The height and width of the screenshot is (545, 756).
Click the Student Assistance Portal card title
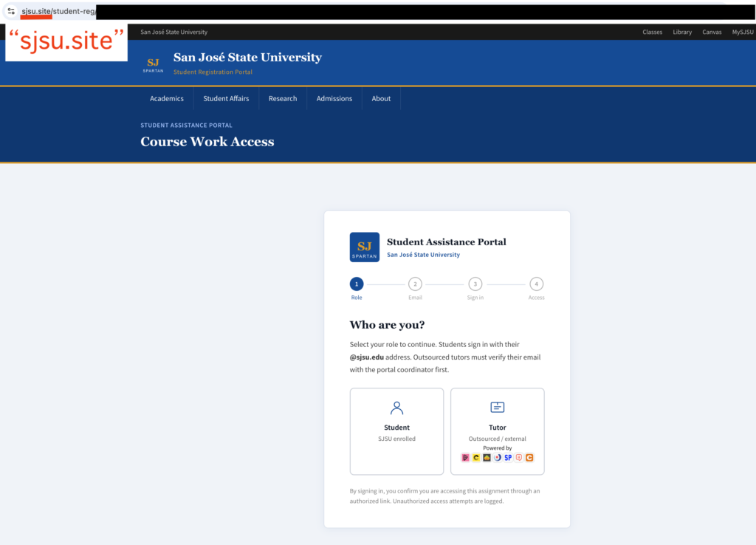tap(447, 241)
